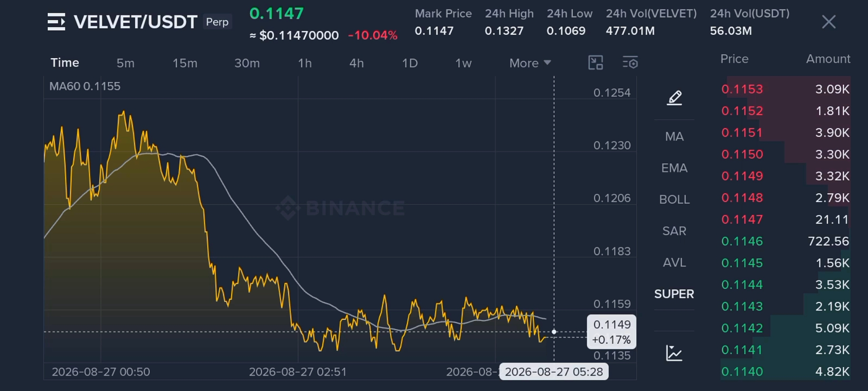
Task: Tap the 5.09K amount in order book
Action: coord(832,328)
